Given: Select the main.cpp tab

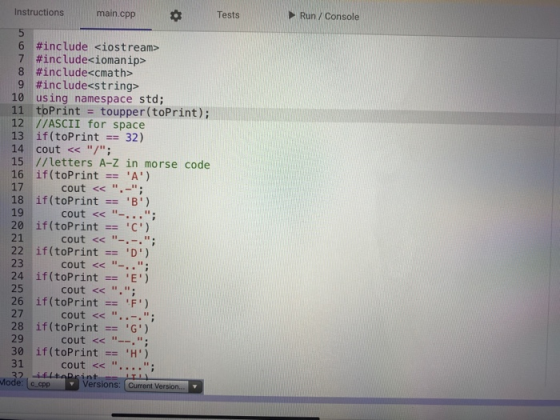Looking at the screenshot, I should tap(116, 14).
